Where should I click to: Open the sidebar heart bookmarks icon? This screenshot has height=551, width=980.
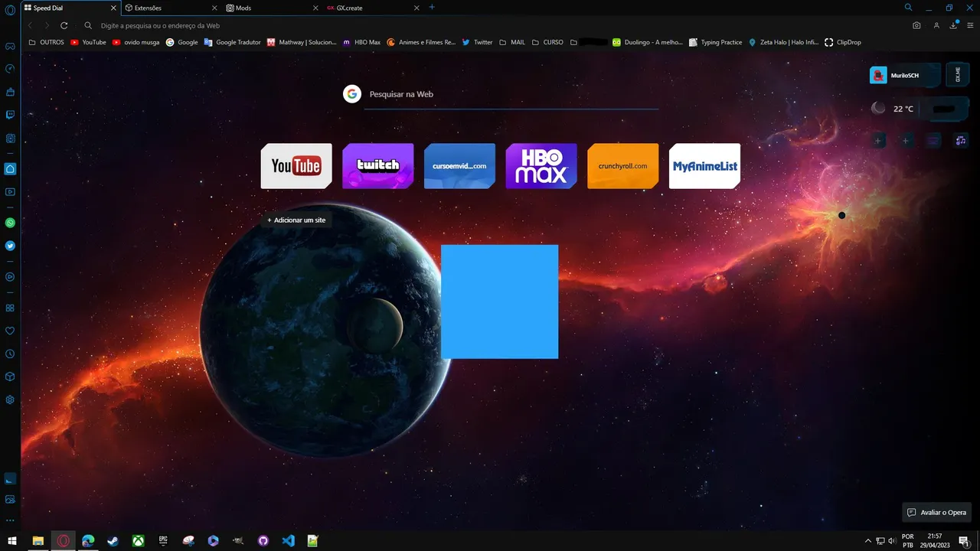[x=10, y=331]
